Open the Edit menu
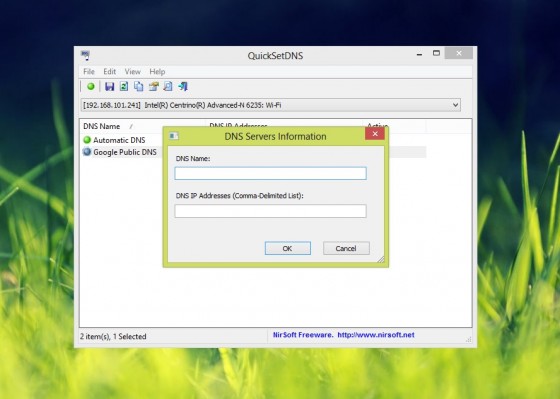 pos(110,71)
